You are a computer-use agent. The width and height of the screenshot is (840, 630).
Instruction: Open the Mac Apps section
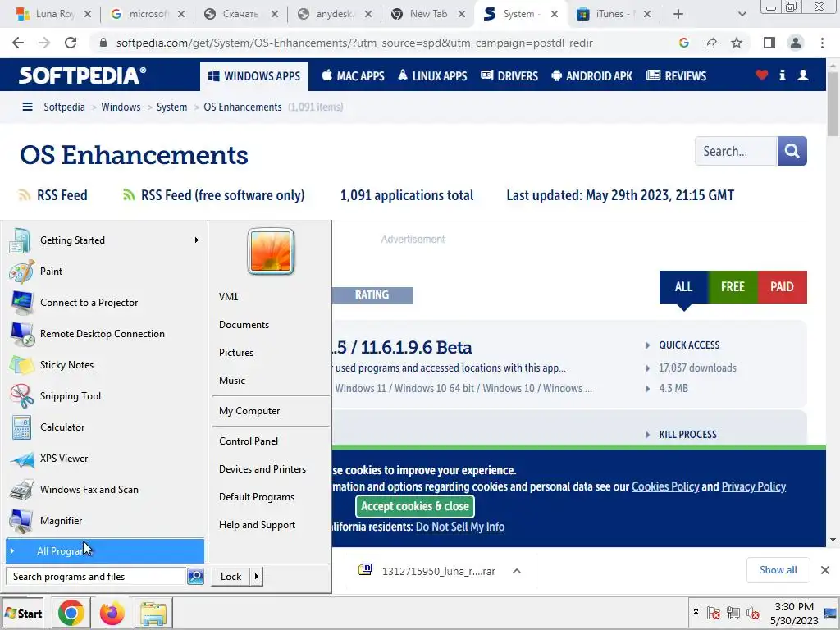(x=353, y=76)
